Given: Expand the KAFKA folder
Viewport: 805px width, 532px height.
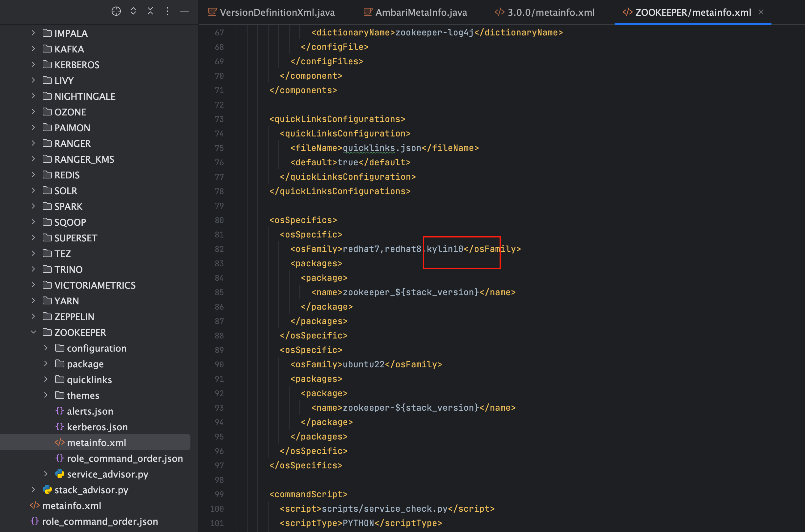Looking at the screenshot, I should point(33,49).
